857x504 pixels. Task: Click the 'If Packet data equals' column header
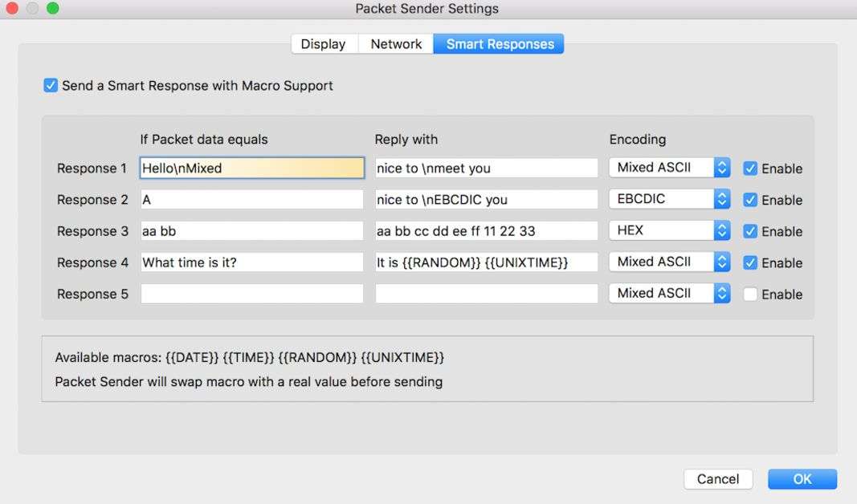point(204,139)
